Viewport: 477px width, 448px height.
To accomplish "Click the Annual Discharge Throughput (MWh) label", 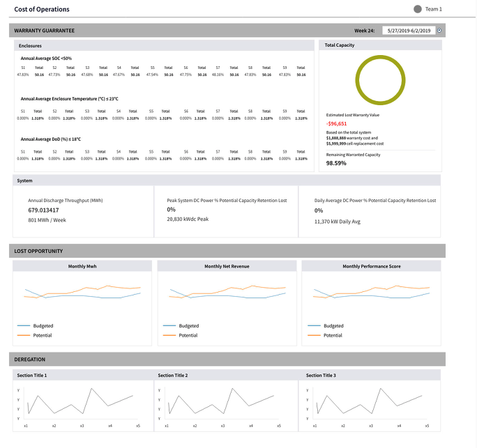I will tap(66, 201).
